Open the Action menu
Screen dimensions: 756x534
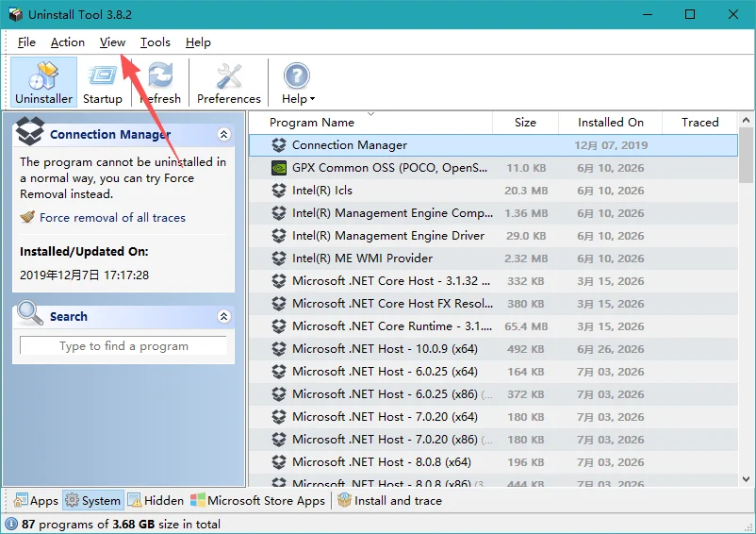[x=68, y=42]
